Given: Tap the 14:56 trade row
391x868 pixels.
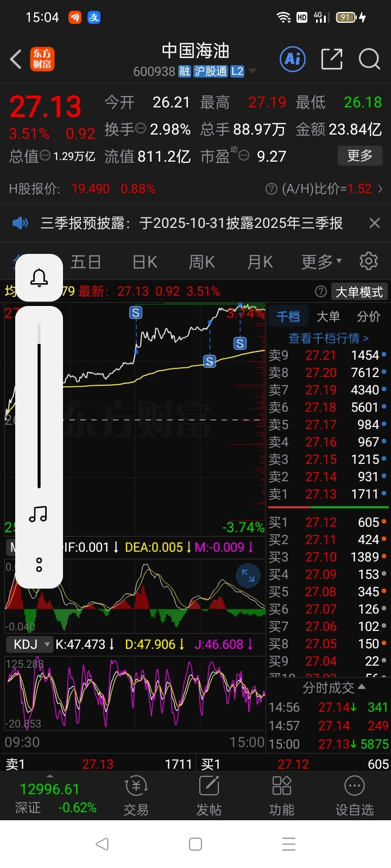Looking at the screenshot, I should pyautogui.click(x=329, y=707).
